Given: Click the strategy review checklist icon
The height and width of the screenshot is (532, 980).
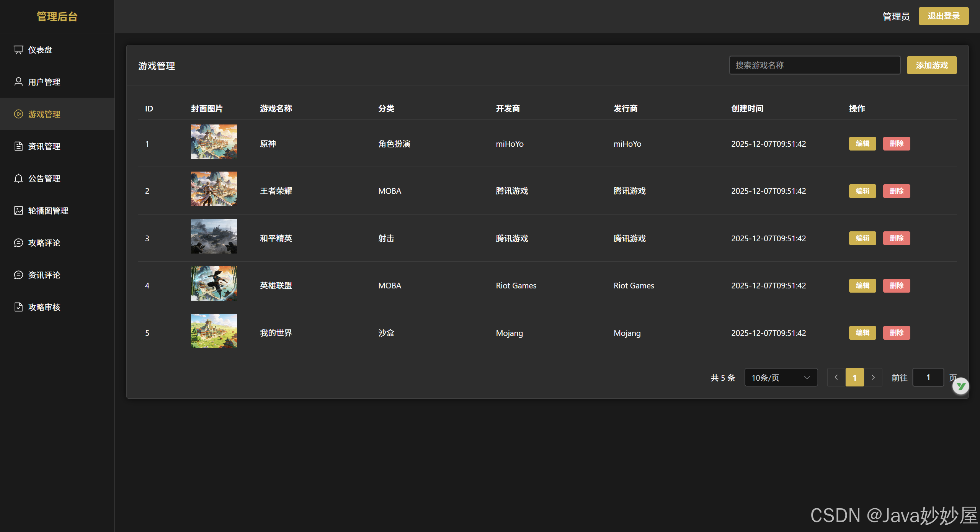Looking at the screenshot, I should coord(18,307).
